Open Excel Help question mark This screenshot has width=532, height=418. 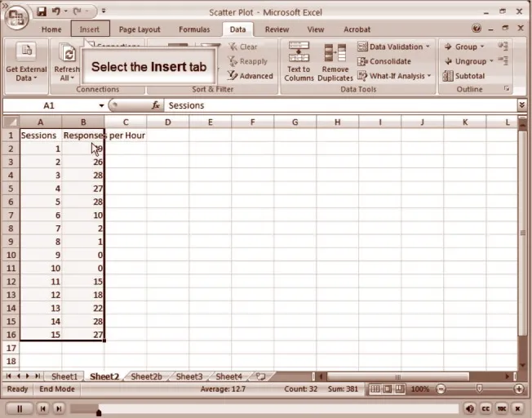tap(477, 29)
